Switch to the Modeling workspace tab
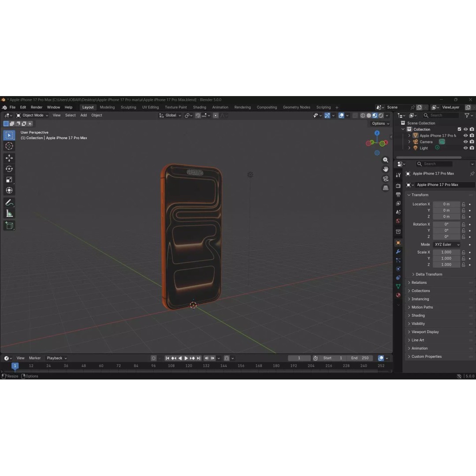The height and width of the screenshot is (476, 476). (107, 108)
